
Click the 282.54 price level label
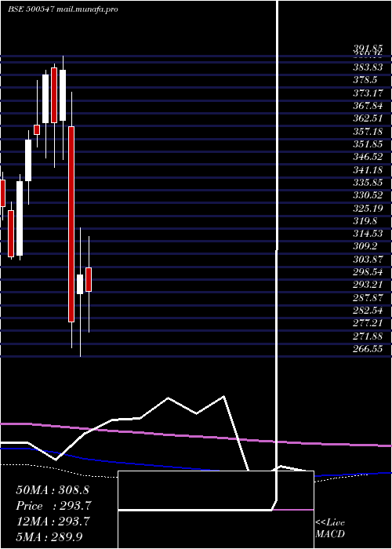click(x=368, y=311)
